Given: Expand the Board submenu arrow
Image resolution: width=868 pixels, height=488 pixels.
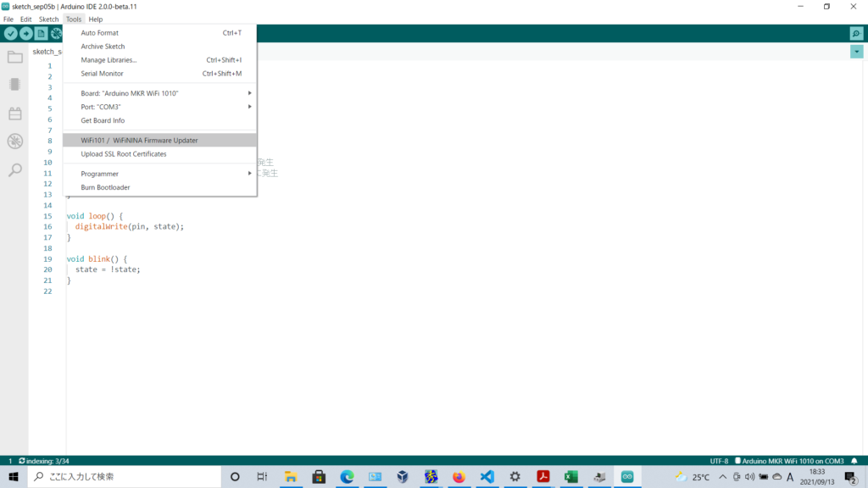Looking at the screenshot, I should tap(250, 93).
